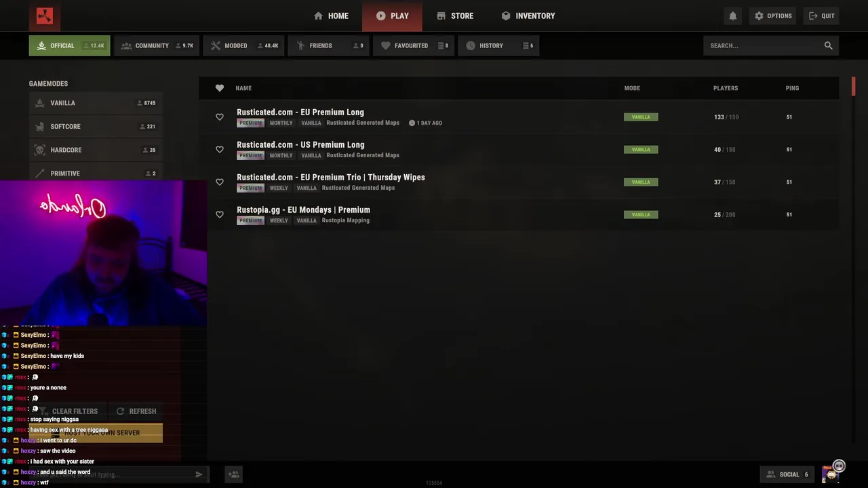Filter by Primitive gamemode
Image resolution: width=868 pixels, height=488 pixels.
[x=96, y=173]
